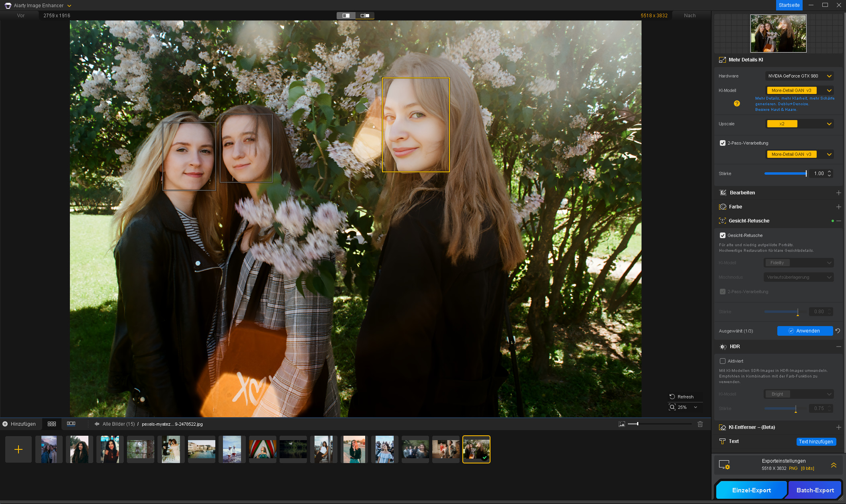Viewport: 846px width, 504px height.
Task: Click the Anwenden button
Action: (805, 331)
